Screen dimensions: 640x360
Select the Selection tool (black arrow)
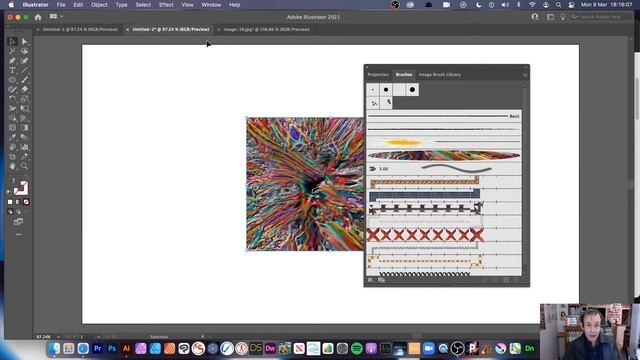pyautogui.click(x=12, y=41)
